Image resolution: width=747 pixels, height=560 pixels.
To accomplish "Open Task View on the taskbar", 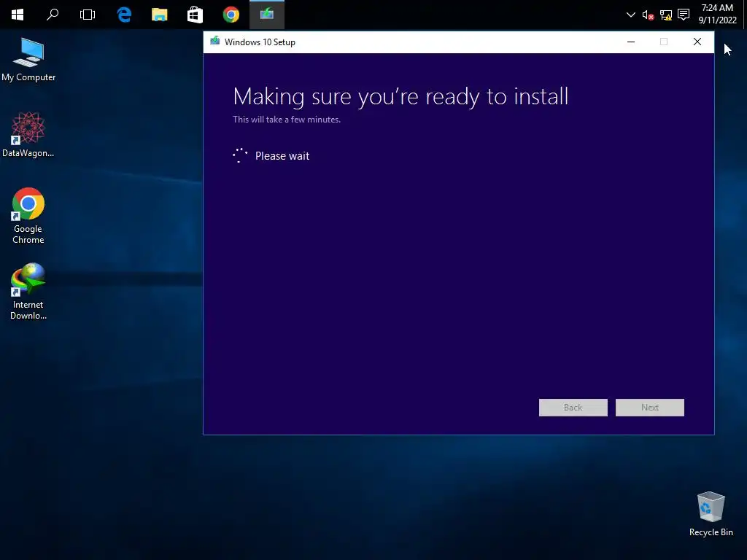I will point(88,15).
